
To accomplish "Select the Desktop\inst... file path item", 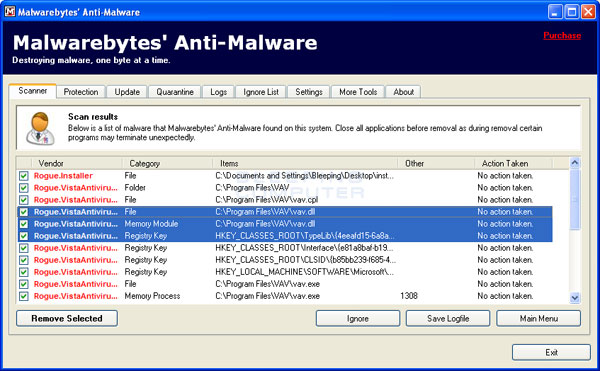I will coord(305,176).
